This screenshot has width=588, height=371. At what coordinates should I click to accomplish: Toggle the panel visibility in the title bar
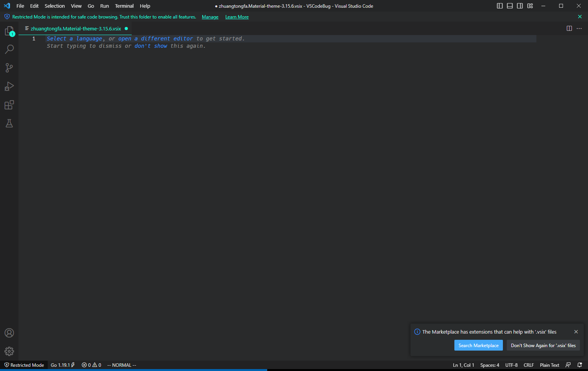point(509,6)
